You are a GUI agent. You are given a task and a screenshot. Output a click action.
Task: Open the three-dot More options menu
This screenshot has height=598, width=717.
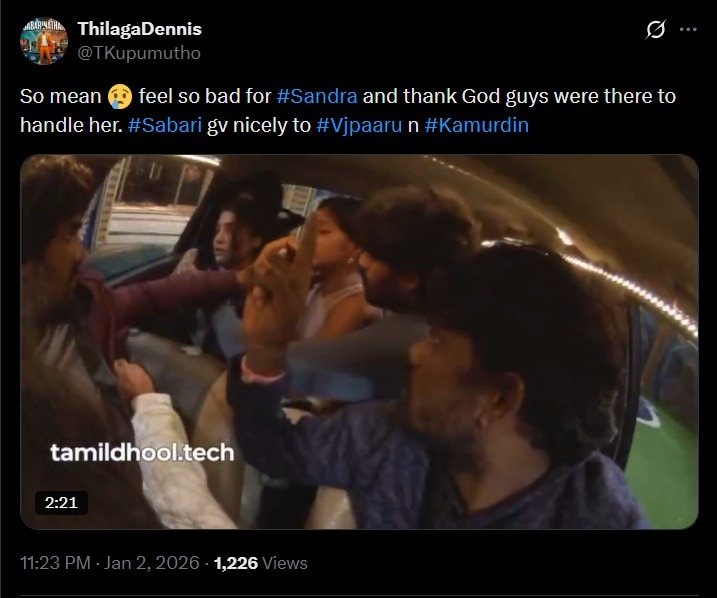point(687,30)
